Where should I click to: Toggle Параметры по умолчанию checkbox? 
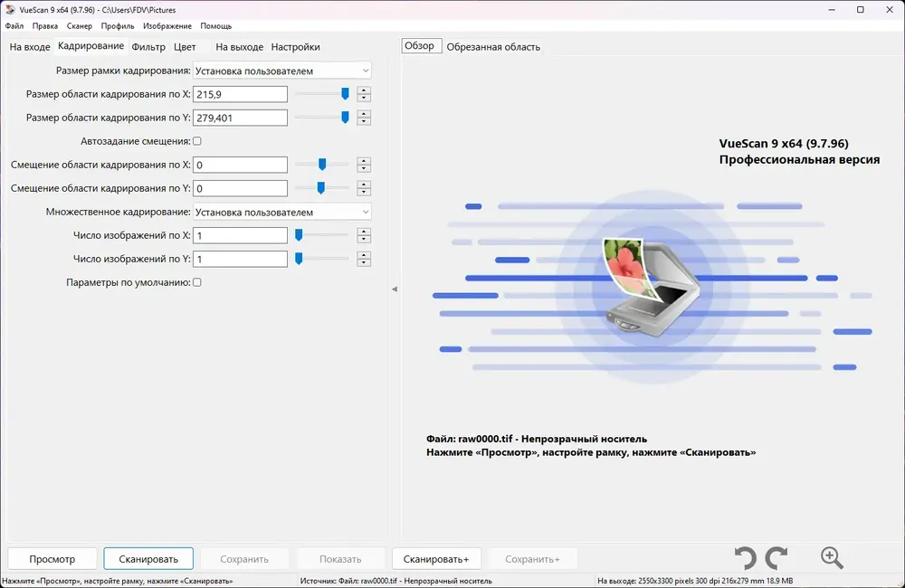196,282
